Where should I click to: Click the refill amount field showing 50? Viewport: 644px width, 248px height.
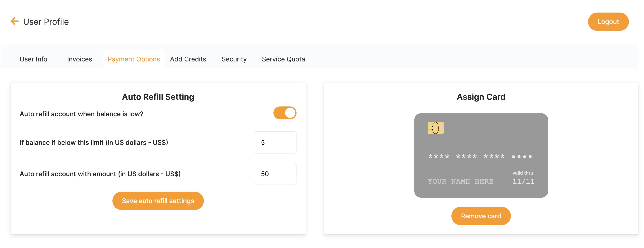coord(275,174)
